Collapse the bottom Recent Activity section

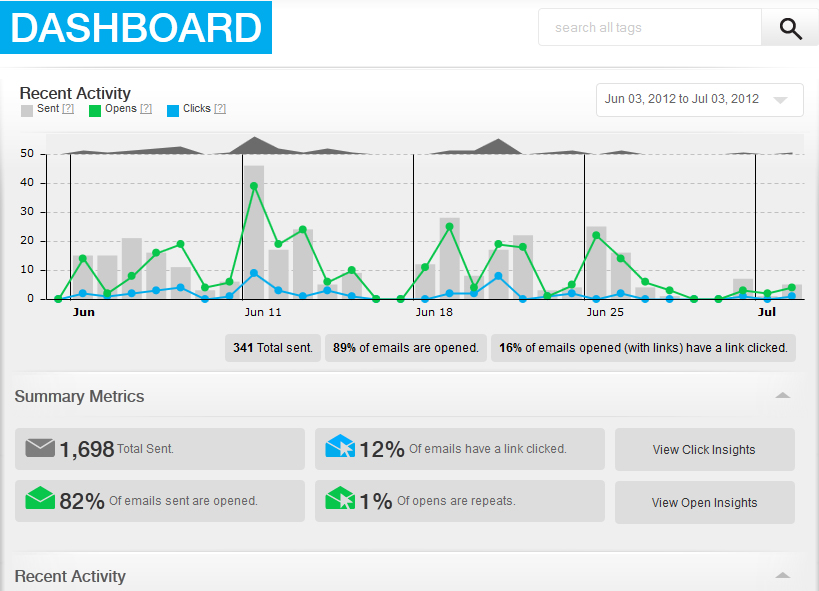tap(782, 576)
